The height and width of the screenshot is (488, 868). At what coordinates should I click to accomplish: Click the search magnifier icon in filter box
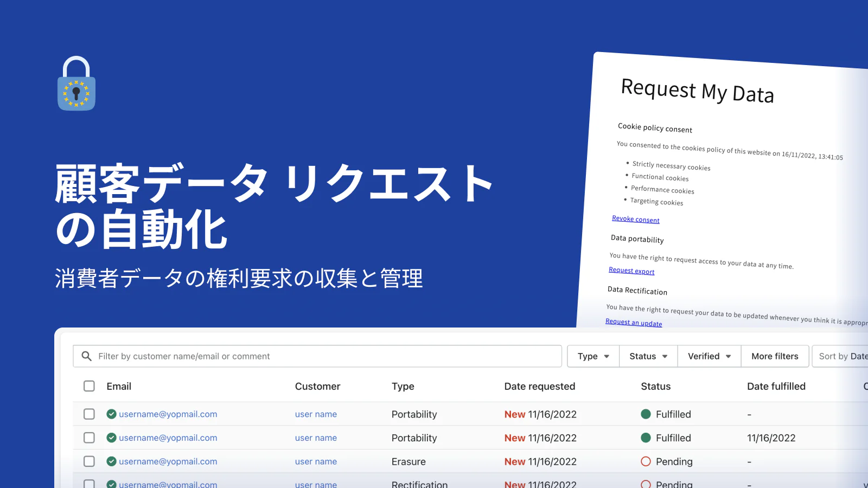tap(86, 356)
